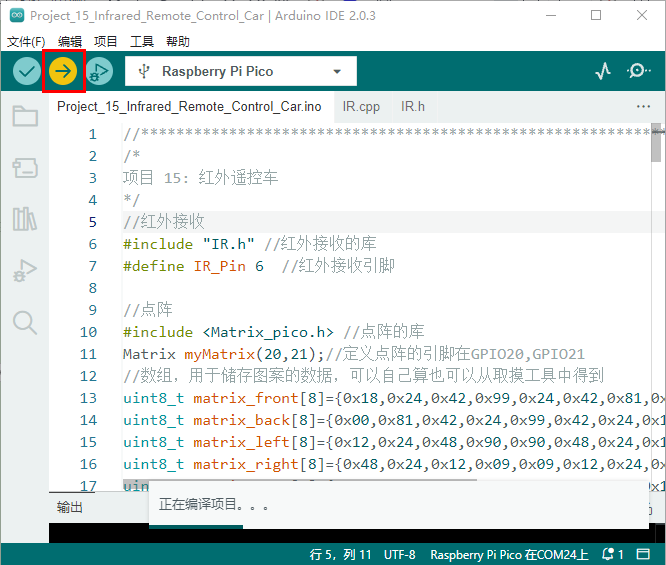The width and height of the screenshot is (666, 565).
Task: Switch to the IR.h tab
Action: point(412,107)
